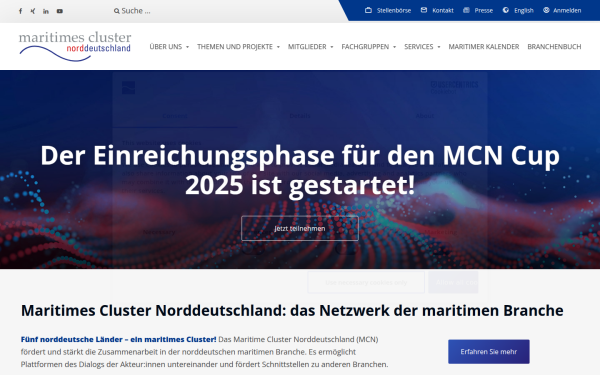Expand the Services dropdown menu
The height and width of the screenshot is (375, 600).
(422, 47)
